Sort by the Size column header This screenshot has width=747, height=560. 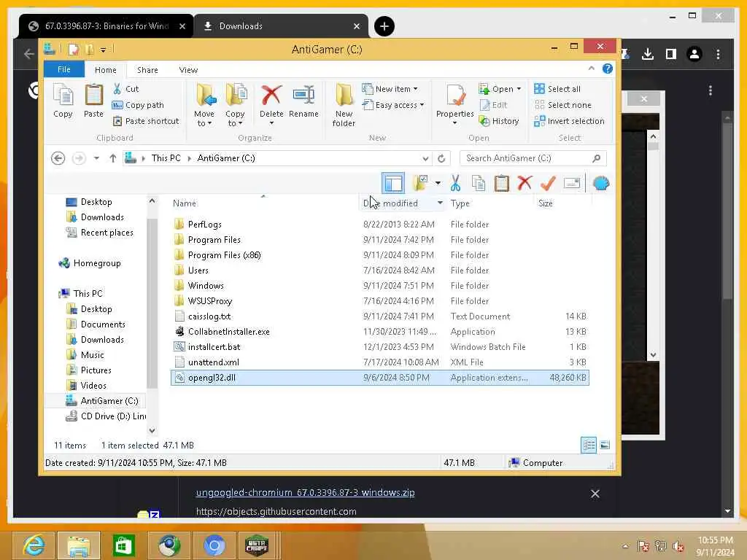click(x=545, y=203)
